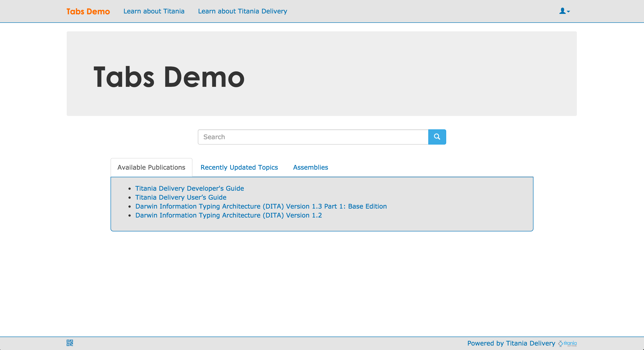Image resolution: width=644 pixels, height=350 pixels.
Task: Open DITA Version 1.2 publication
Action: (x=228, y=215)
